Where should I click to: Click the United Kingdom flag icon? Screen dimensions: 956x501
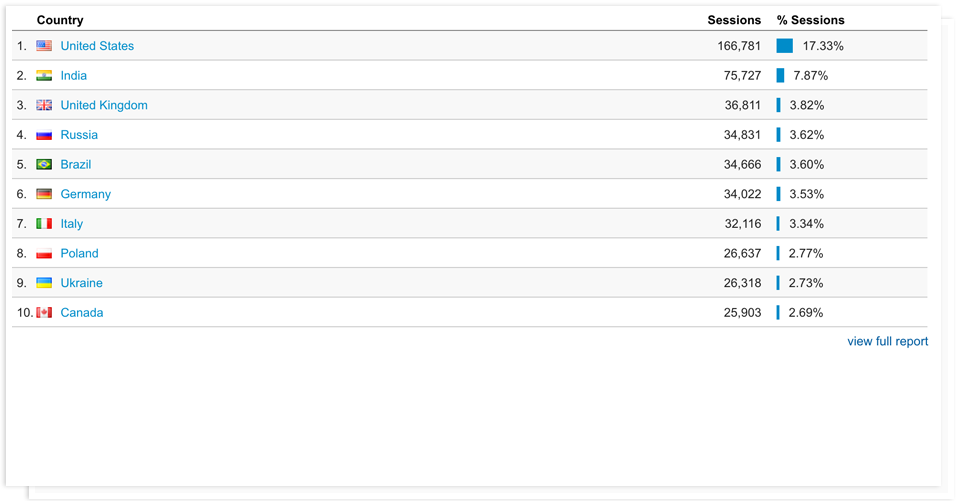coord(44,105)
